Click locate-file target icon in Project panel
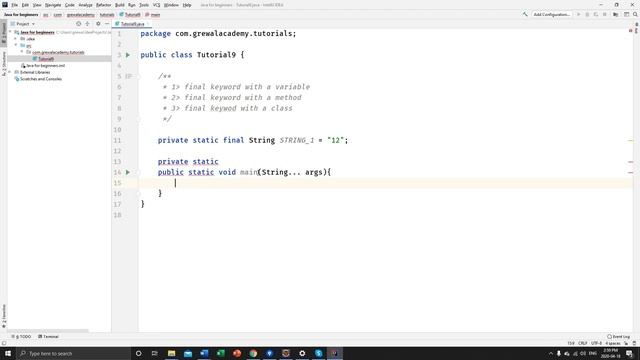This screenshot has width=640, height=360. 78,24
